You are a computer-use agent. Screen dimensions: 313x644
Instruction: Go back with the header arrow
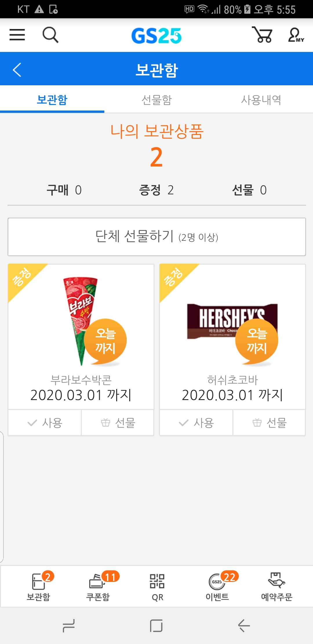pos(17,70)
